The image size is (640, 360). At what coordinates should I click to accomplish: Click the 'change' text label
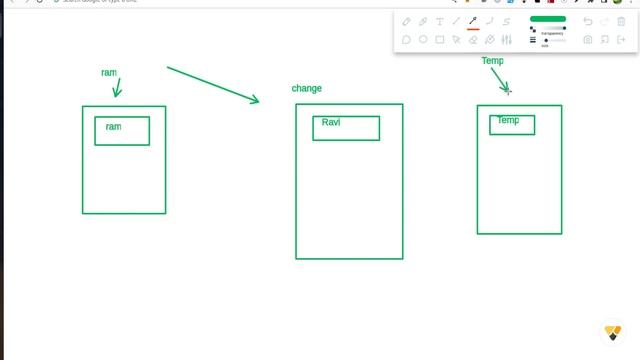(x=307, y=89)
